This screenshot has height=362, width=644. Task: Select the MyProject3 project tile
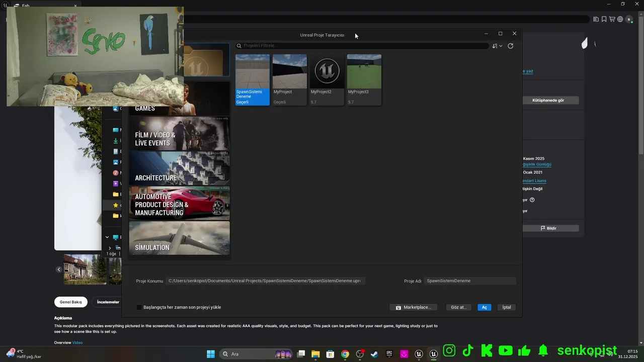(x=364, y=80)
